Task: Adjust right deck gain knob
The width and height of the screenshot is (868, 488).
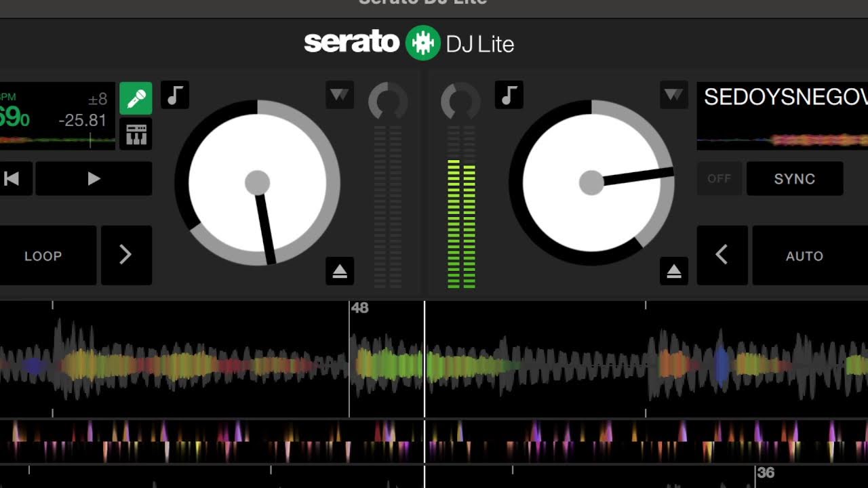Action: pos(460,102)
